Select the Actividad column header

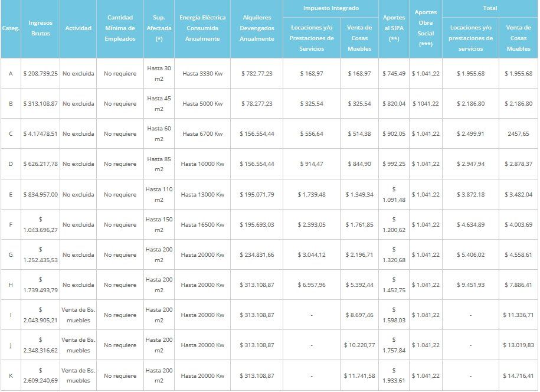[x=78, y=28]
